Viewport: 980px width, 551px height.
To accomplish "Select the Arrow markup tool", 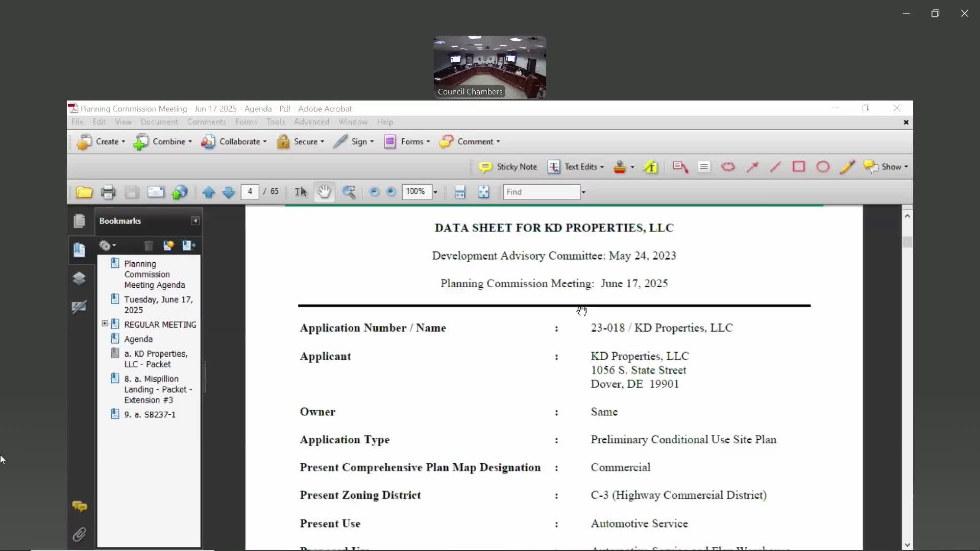I will [752, 167].
